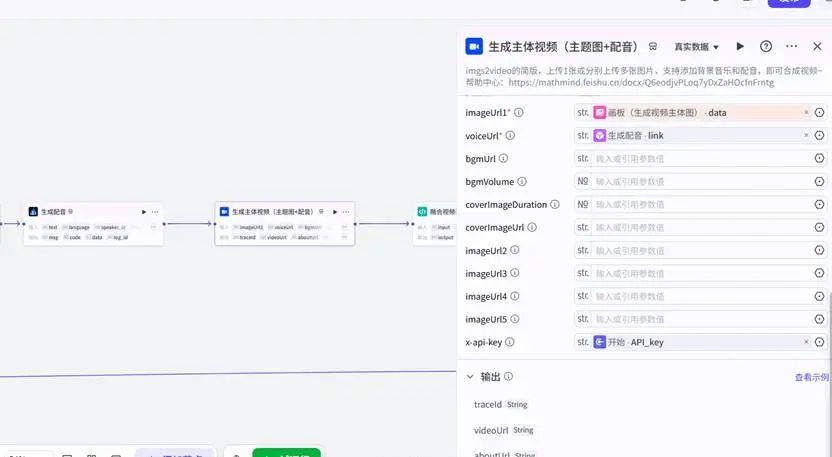Open reference picker for coverImageDuration row
Viewport: 832px width, 457px height.
(819, 204)
